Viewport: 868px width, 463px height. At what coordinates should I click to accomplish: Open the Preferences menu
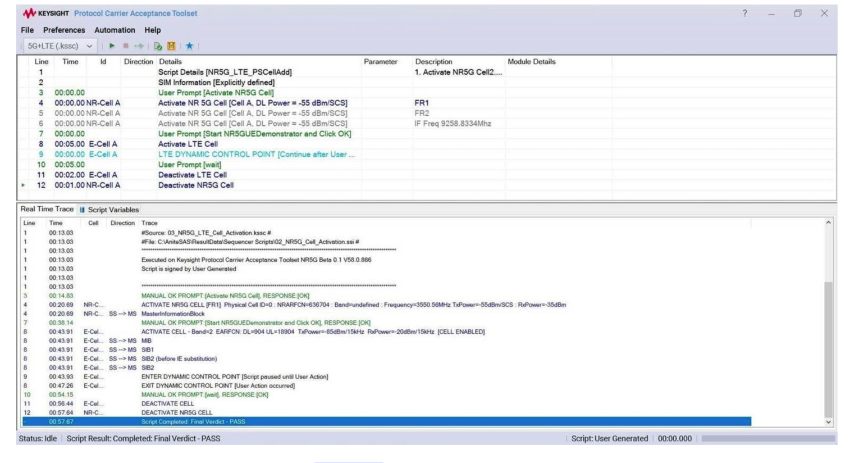tap(64, 30)
